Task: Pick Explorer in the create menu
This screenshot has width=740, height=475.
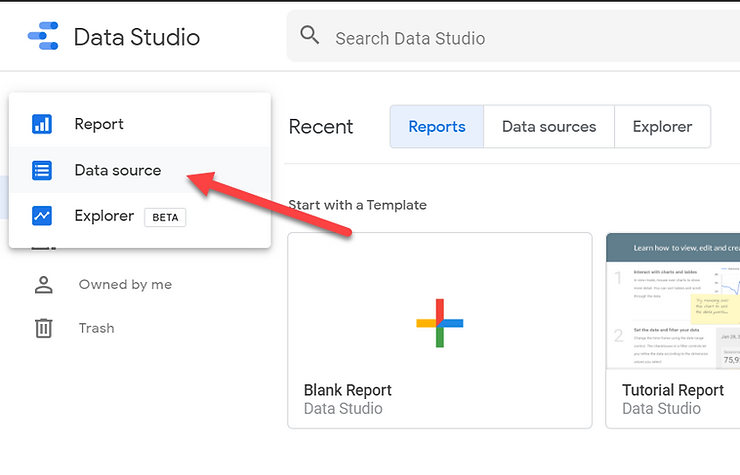Action: (x=104, y=216)
